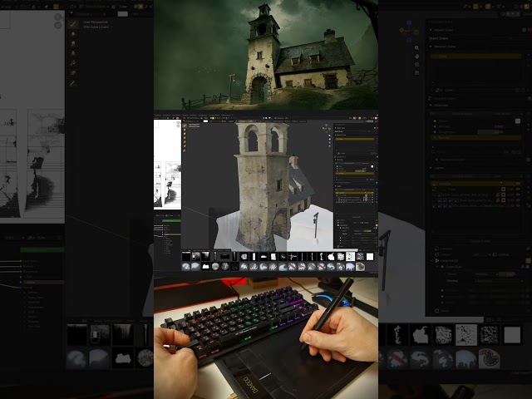Click the green node header in the background node editor

pos(42,250)
